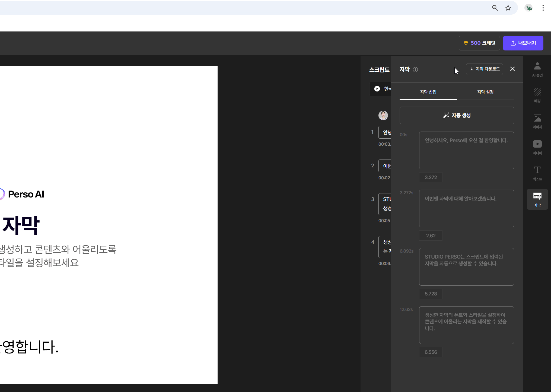
Task: Select the 자막 subtitle sidebar icon
Action: pyautogui.click(x=537, y=199)
